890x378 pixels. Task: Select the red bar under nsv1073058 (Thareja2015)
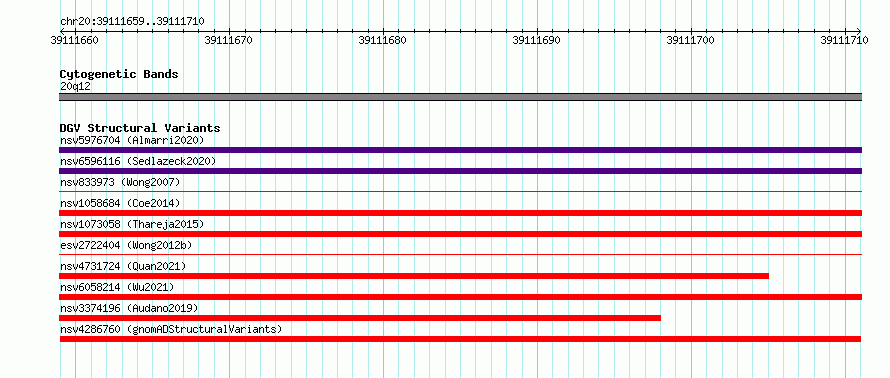click(460, 234)
